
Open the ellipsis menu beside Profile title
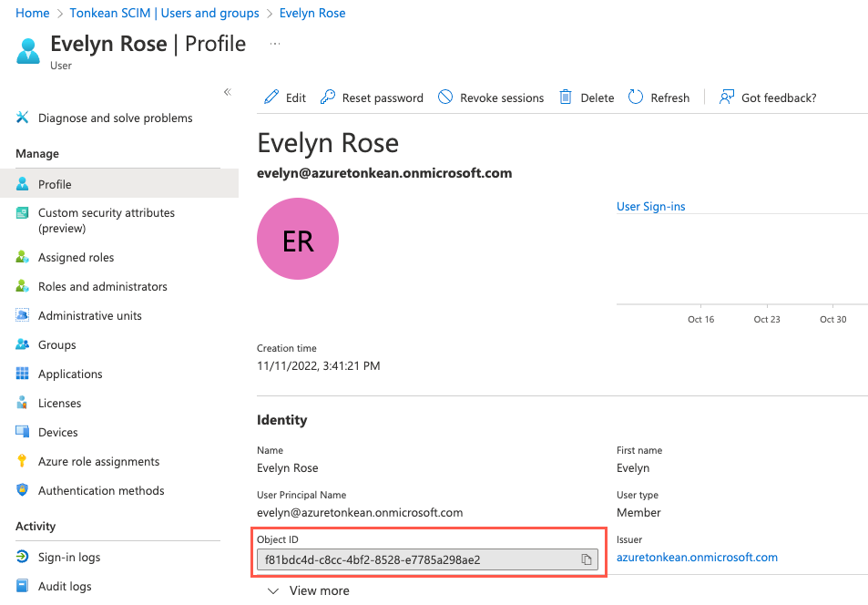pyautogui.click(x=275, y=43)
